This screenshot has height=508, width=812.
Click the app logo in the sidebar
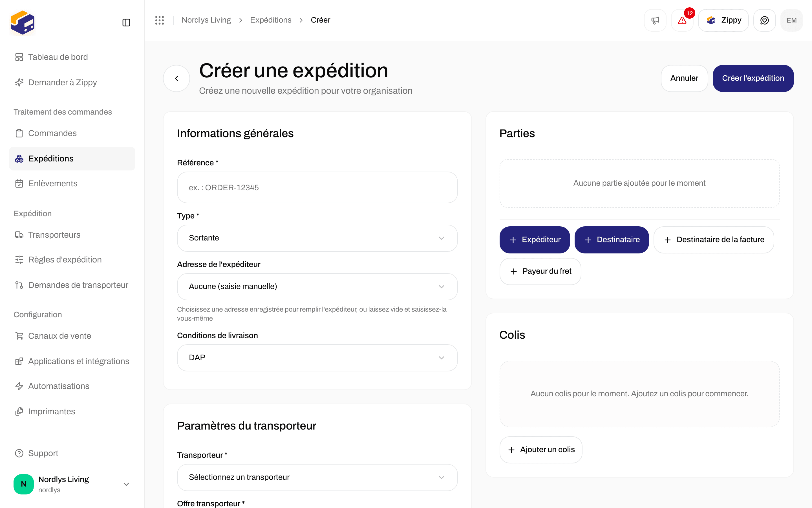pos(23,23)
